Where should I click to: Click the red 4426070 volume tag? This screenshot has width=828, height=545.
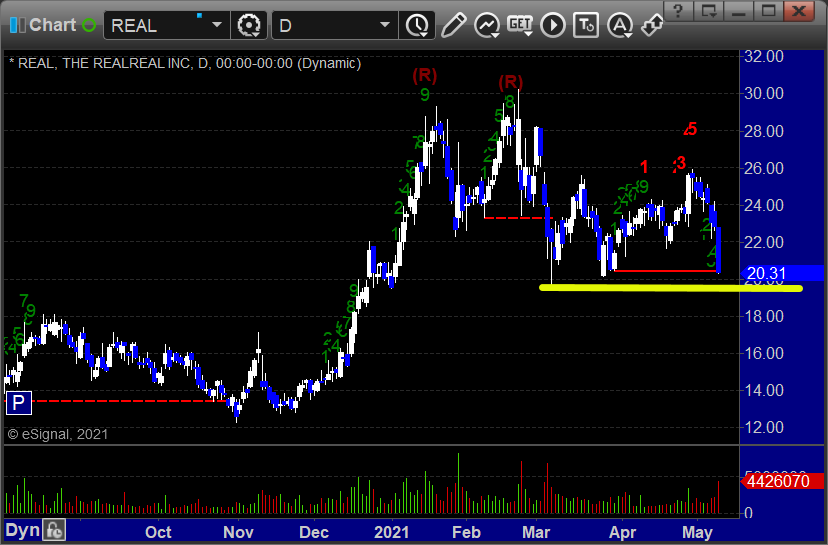tap(782, 481)
